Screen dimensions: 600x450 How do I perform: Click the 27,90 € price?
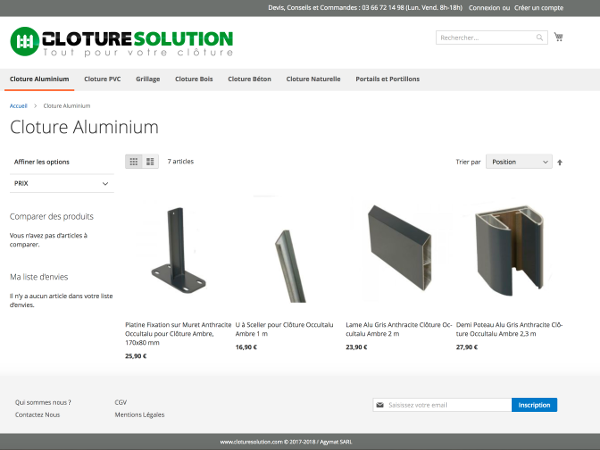[x=466, y=347]
